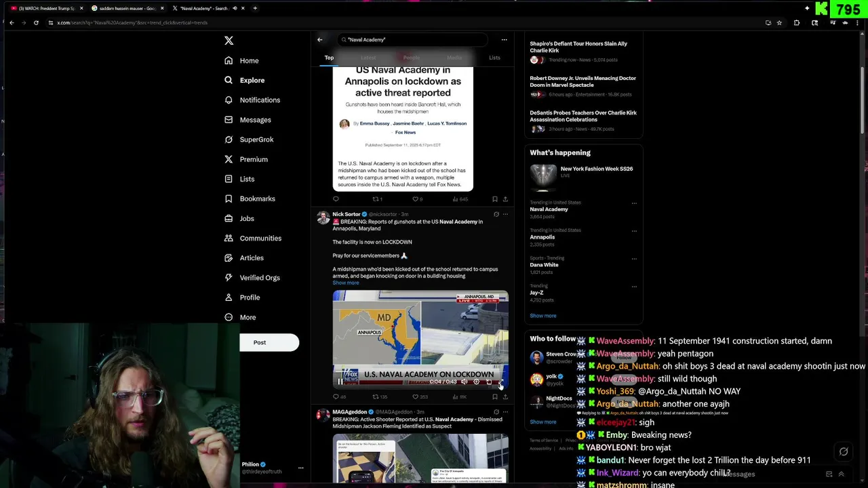Click the Profile person icon

pyautogui.click(x=229, y=297)
